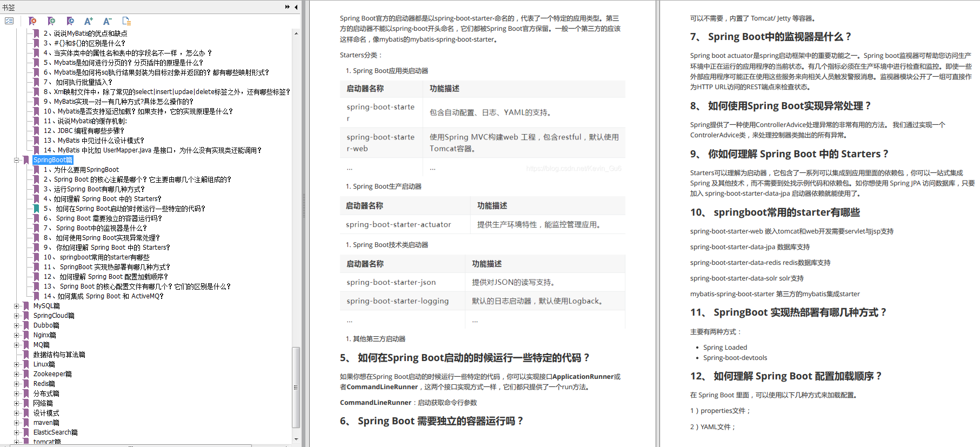
Task: Click the bookmark icon beside 12、JDBC 编程有哪些步骤
Action: [x=36, y=131]
